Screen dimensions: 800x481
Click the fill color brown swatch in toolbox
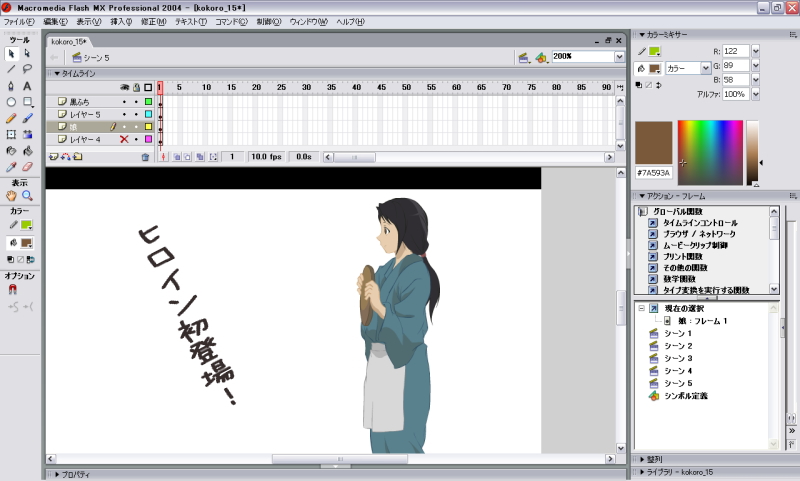click(27, 243)
